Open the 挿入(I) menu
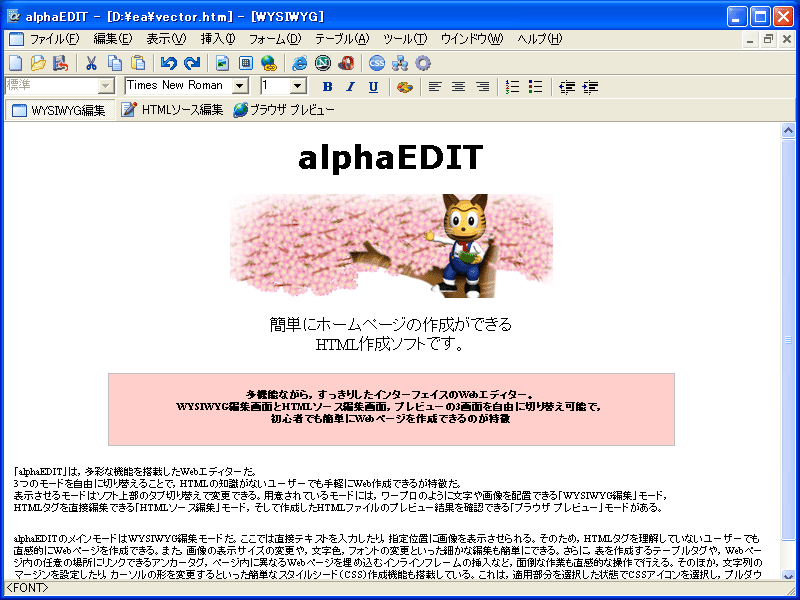This screenshot has width=800, height=600. coord(218,39)
